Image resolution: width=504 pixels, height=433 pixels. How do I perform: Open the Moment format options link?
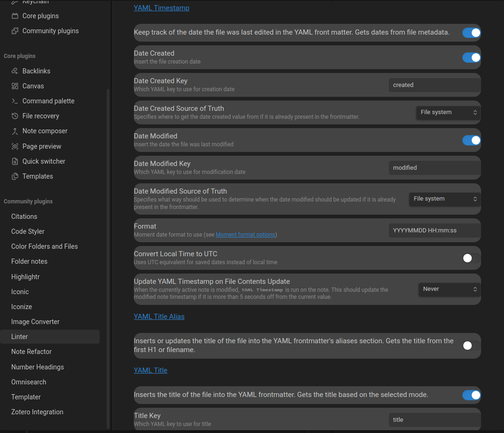[x=245, y=235]
